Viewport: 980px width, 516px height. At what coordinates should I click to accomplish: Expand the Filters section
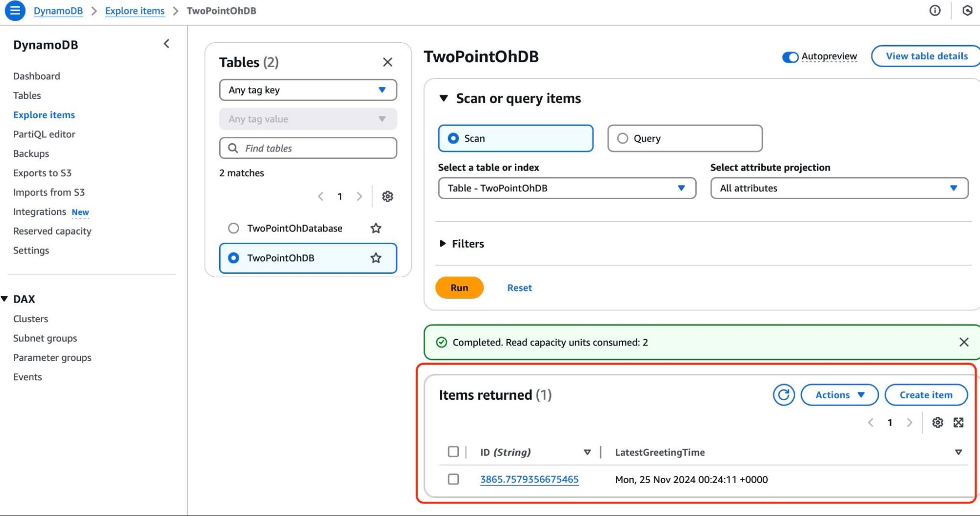[x=443, y=244]
